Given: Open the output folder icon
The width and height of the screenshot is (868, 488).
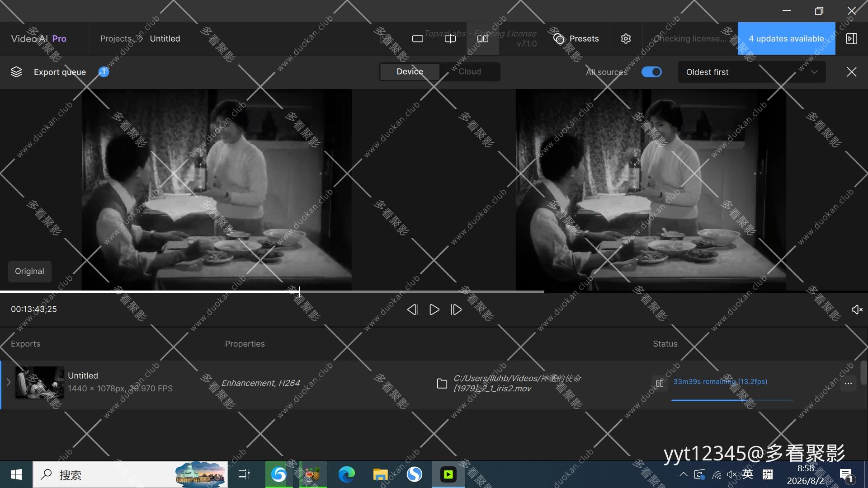Looking at the screenshot, I should [x=442, y=384].
